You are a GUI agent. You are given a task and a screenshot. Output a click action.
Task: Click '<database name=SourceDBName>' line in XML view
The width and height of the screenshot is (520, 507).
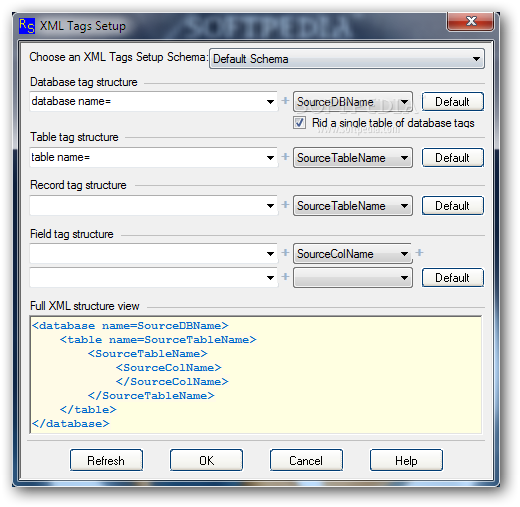click(130, 326)
